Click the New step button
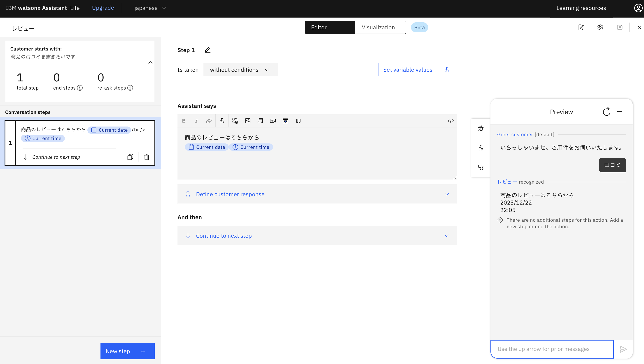644x364 pixels. click(x=127, y=351)
